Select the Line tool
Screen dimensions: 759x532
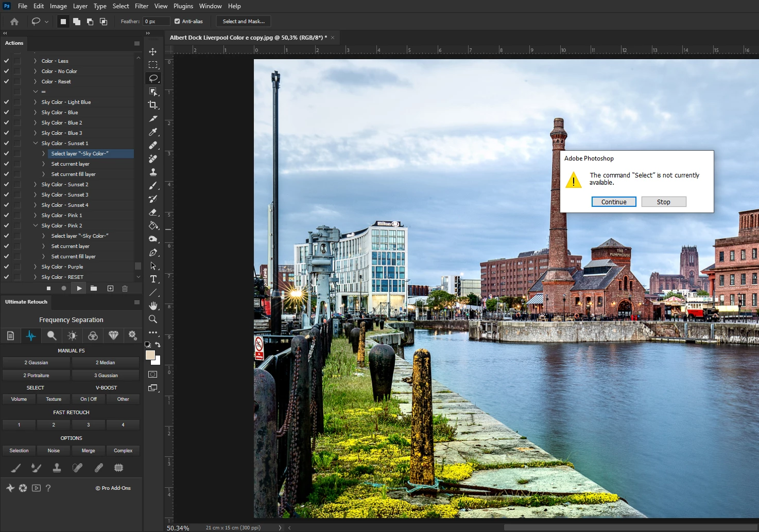153,292
